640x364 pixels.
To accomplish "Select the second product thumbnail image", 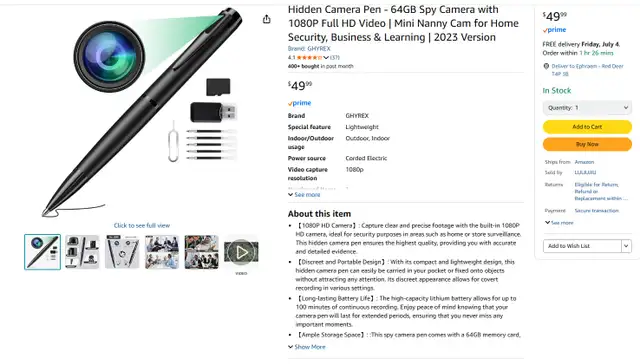I will 82,252.
